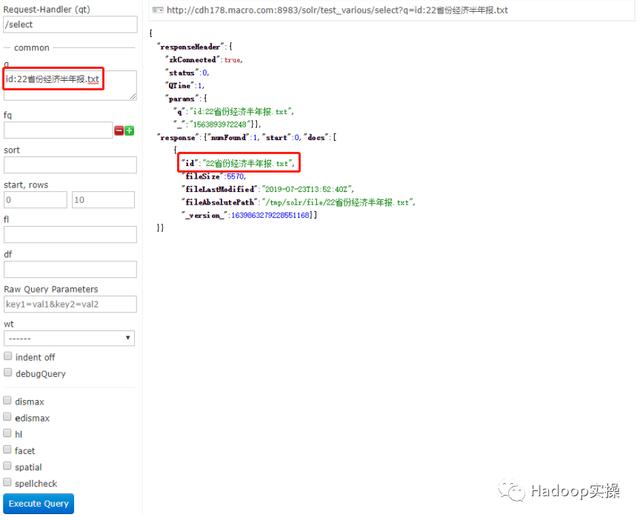
Task: Toggle the dismax checkbox
Action: pyautogui.click(x=7, y=400)
